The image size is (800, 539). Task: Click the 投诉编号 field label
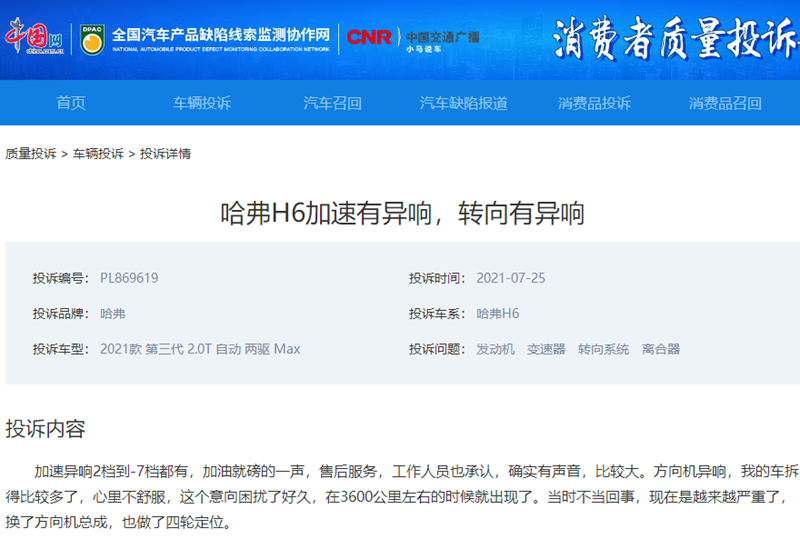[x=61, y=278]
